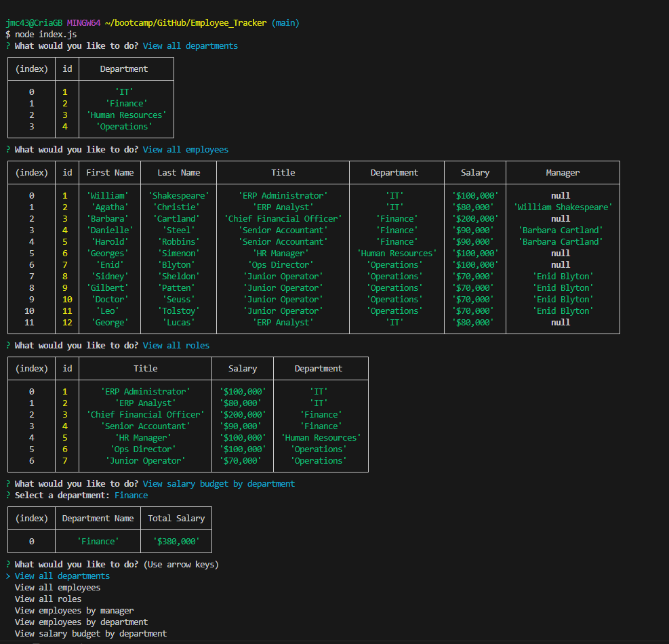This screenshot has width=669, height=644.
Task: Select 'View all roles' from the menu list
Action: (47, 599)
